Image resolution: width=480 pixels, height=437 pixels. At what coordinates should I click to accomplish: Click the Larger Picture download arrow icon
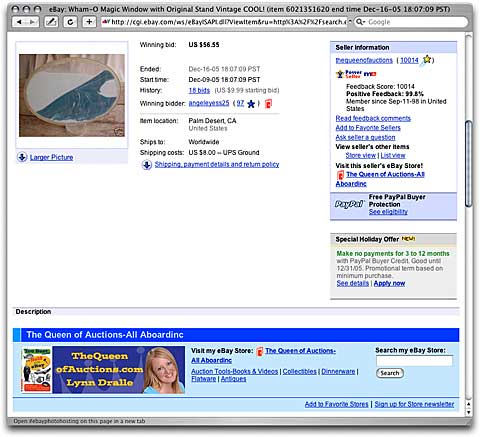[x=22, y=157]
